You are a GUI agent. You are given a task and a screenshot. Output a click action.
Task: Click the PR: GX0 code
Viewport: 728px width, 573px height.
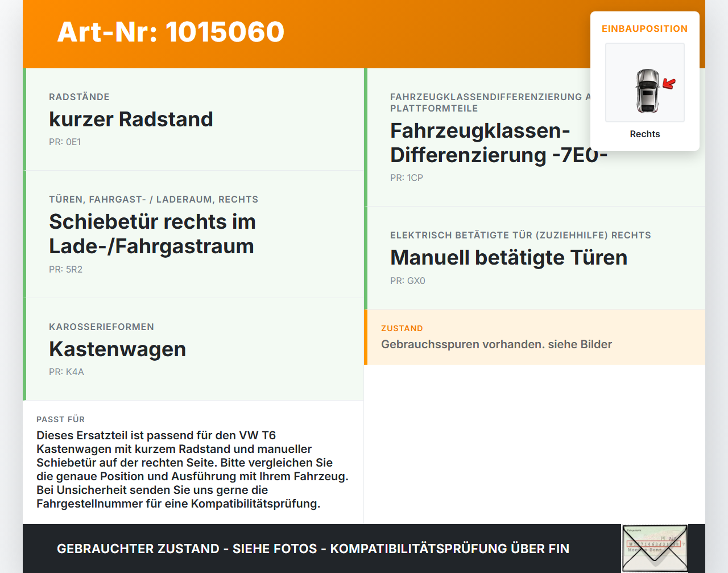[x=408, y=281]
